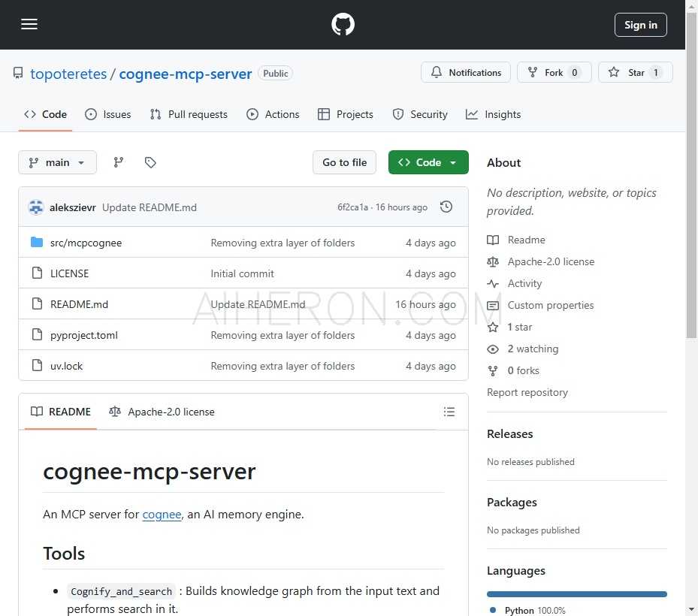View branches via the branch icon

pos(119,162)
